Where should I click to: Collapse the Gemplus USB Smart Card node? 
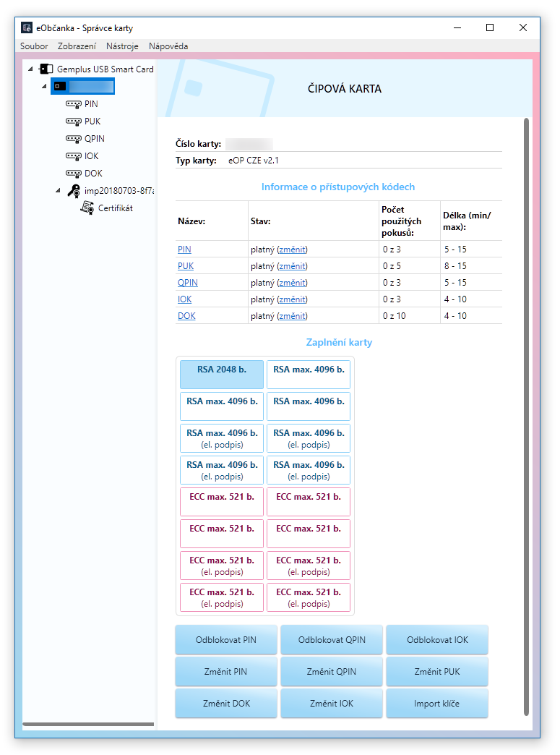[x=31, y=69]
